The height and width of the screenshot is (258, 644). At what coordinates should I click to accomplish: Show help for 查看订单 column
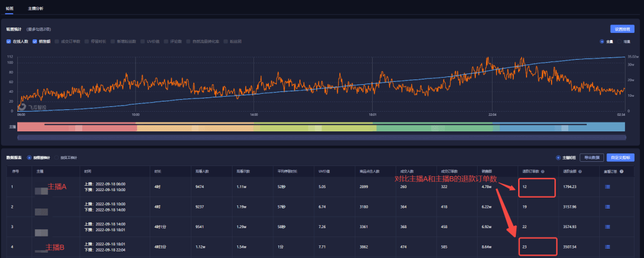coord(621,171)
